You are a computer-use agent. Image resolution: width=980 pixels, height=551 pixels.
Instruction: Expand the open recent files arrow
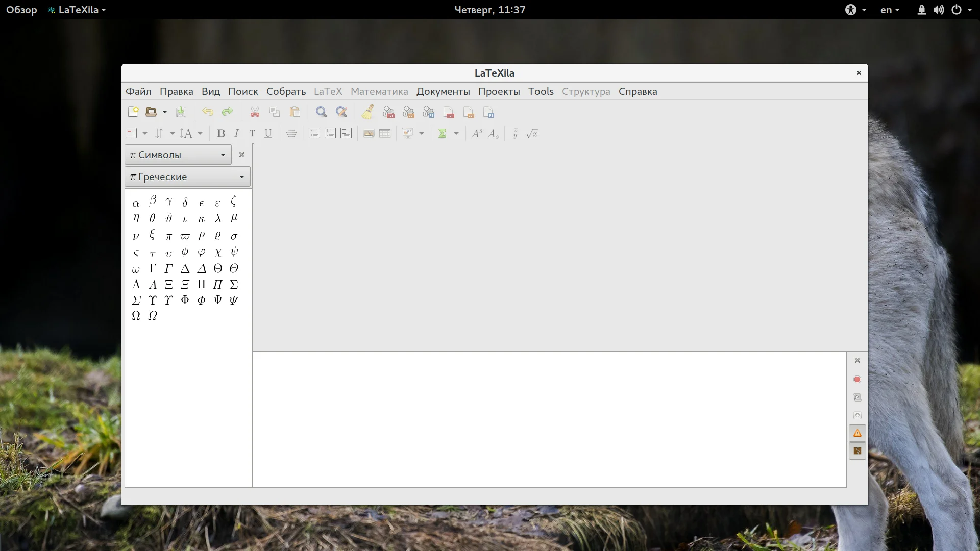(x=165, y=112)
